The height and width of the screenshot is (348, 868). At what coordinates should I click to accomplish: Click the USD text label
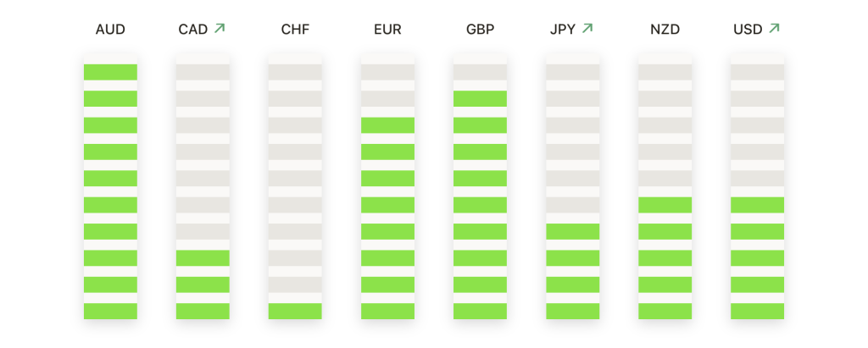coord(748,30)
